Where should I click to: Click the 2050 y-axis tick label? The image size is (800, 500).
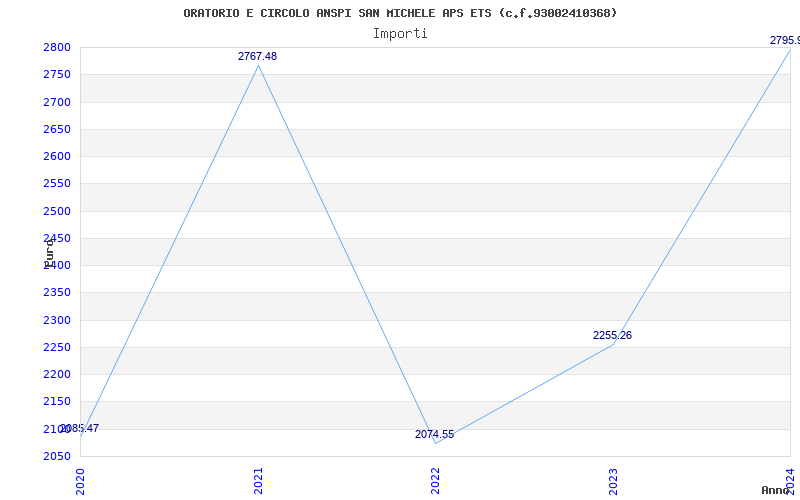(57, 456)
